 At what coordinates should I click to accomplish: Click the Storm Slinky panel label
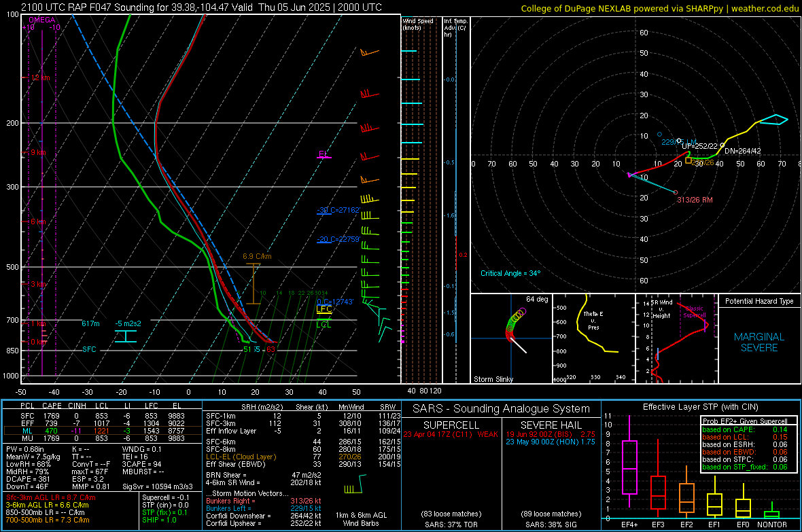pyautogui.click(x=493, y=379)
